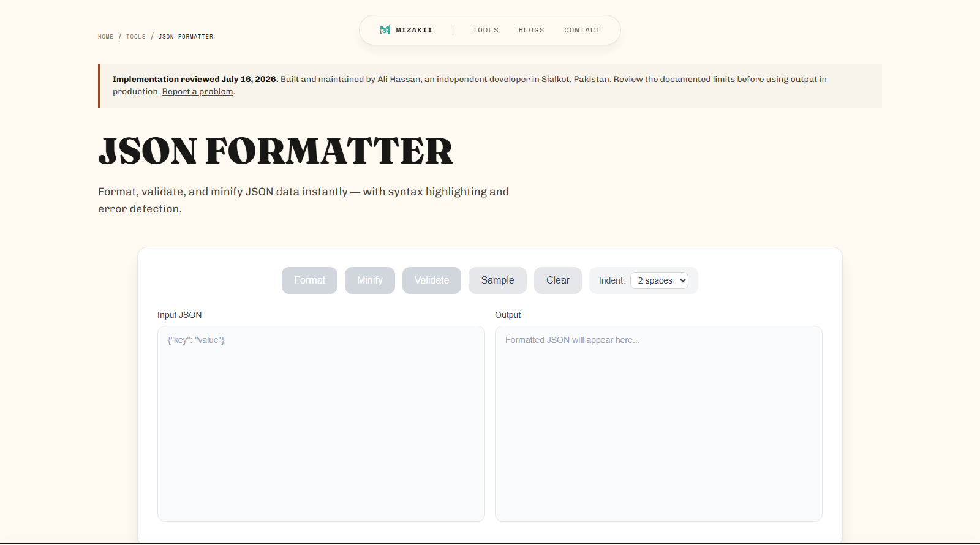Click the Output label

508,315
